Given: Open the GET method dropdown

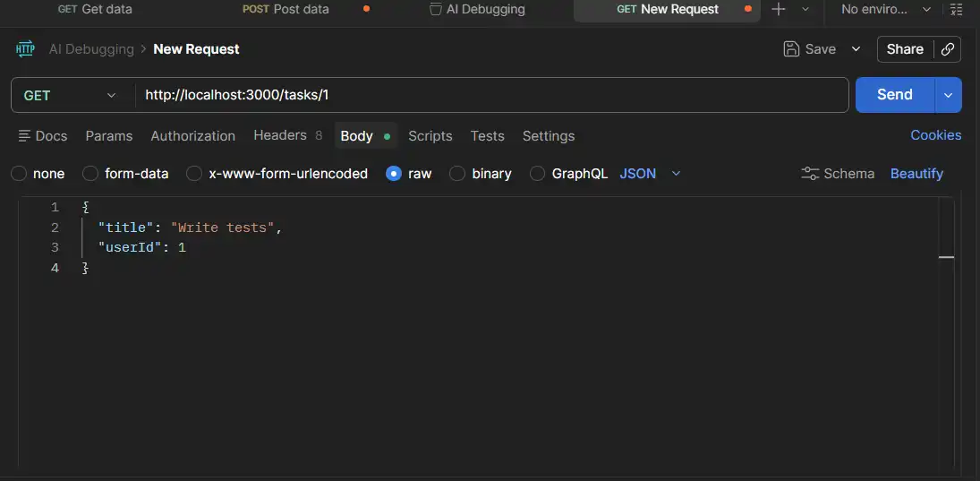Looking at the screenshot, I should pyautogui.click(x=72, y=95).
